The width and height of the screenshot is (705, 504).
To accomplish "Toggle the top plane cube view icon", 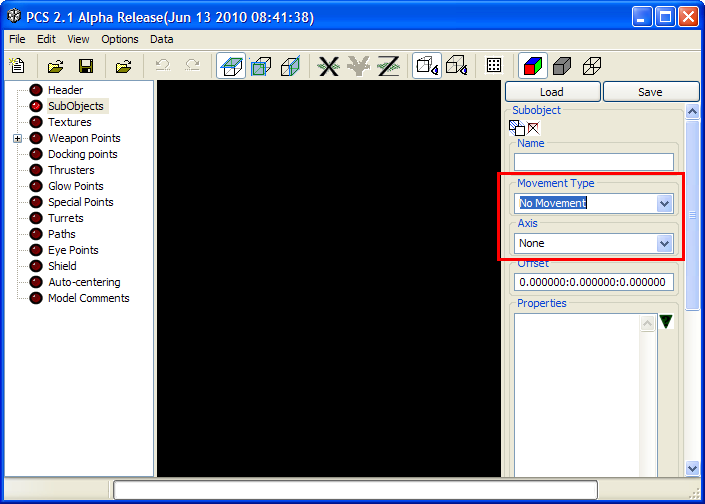I will (231, 66).
